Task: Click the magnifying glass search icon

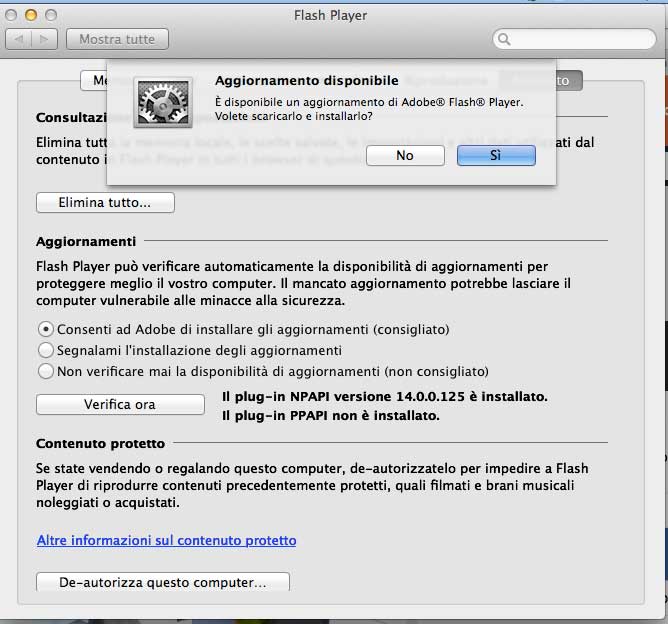Action: [x=504, y=39]
